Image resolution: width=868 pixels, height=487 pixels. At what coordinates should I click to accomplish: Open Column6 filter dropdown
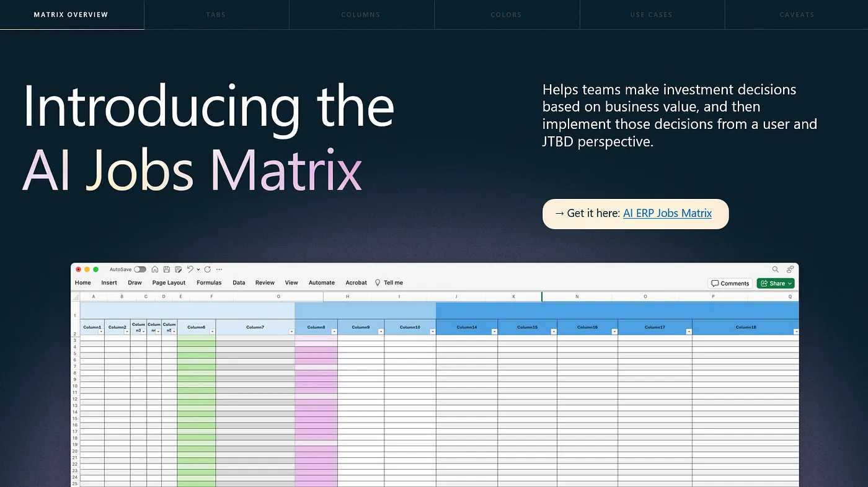pos(212,331)
